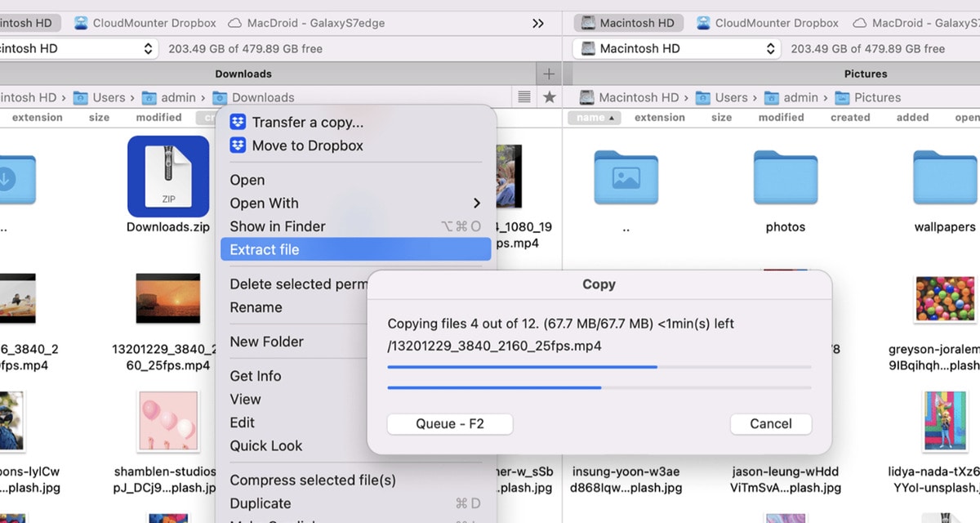Open volume dropdown stepper in left pane
This screenshot has height=523, width=980.
(148, 48)
